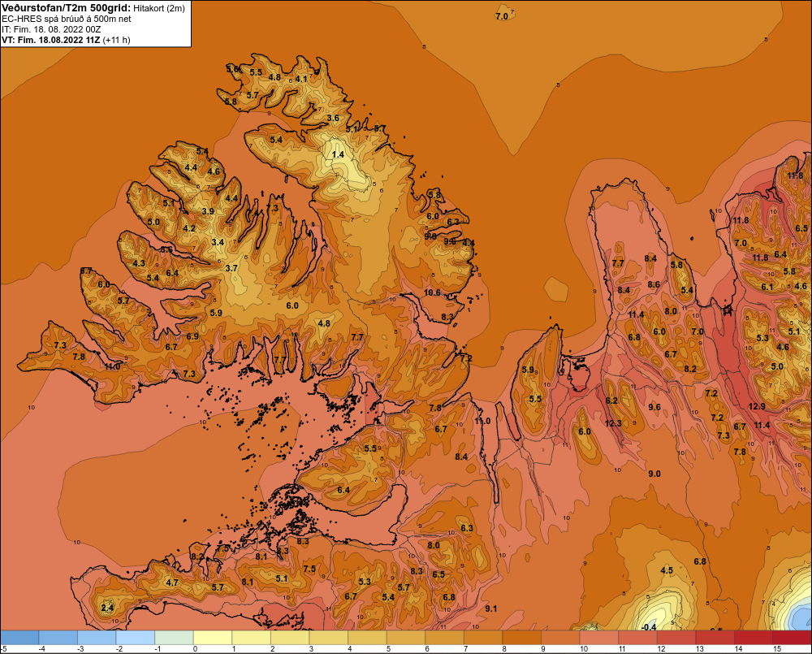Select the 10.6 temperature value
Image resolution: width=812 pixels, height=654 pixels.
click(x=432, y=292)
